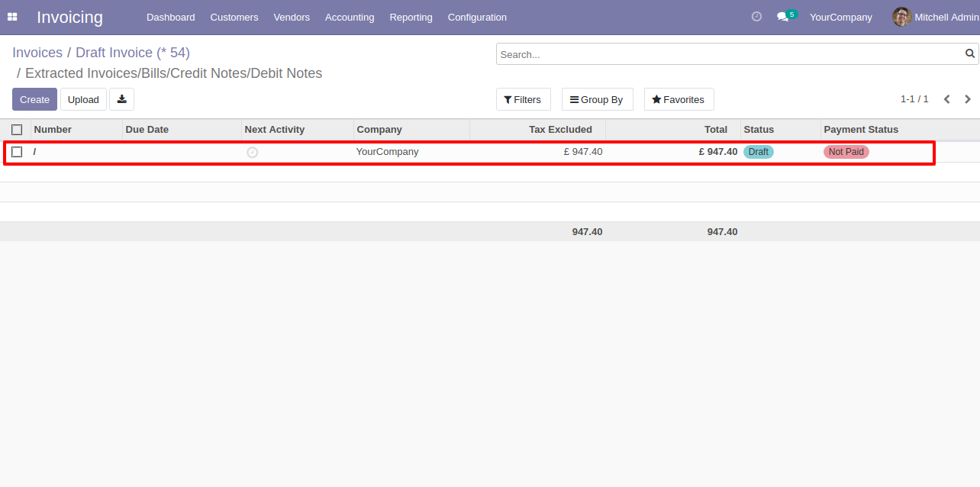The image size is (980, 487).
Task: Open the Draft Invoice (* 54) breadcrumb
Action: coord(133,53)
